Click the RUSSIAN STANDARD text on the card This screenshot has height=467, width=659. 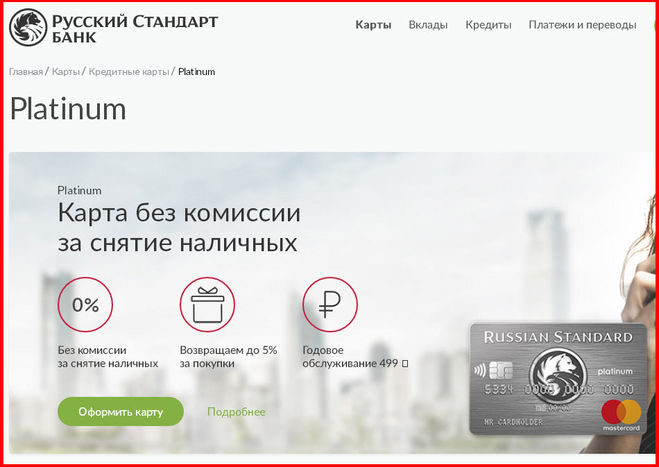[558, 337]
